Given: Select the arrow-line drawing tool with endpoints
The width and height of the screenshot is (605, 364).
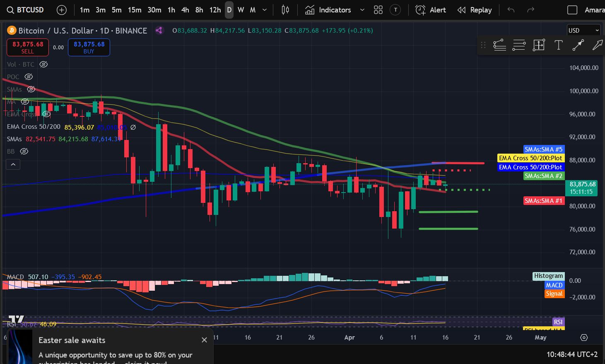Looking at the screenshot, I should click(578, 45).
